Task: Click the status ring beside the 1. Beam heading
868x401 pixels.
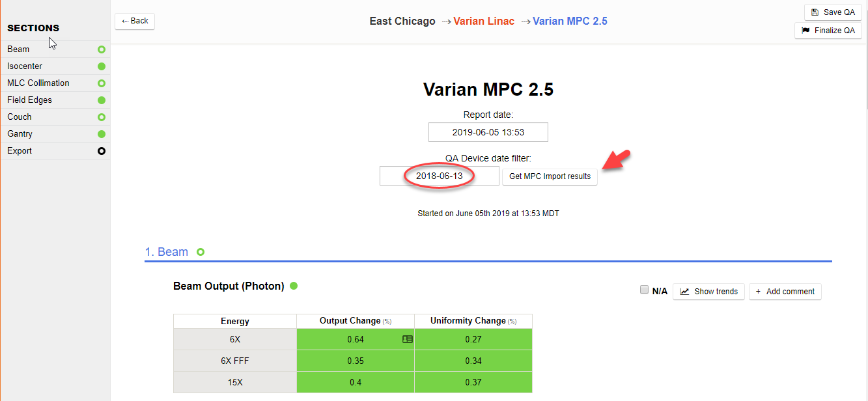Action: [201, 252]
